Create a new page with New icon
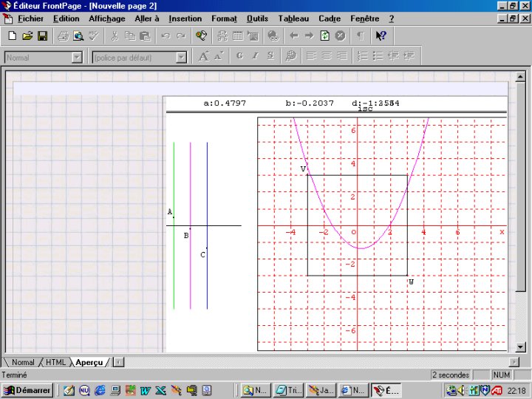The width and height of the screenshot is (532, 399). tap(13, 35)
